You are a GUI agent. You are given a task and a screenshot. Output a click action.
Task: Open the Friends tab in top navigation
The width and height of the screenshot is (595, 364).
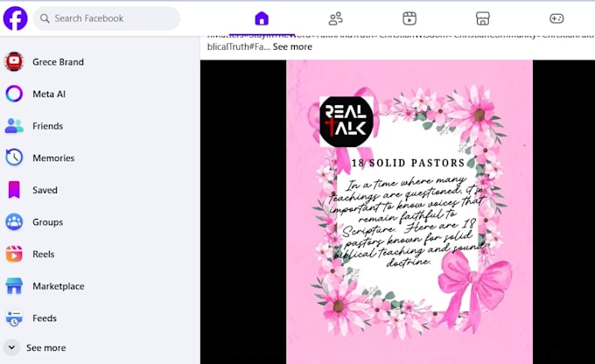pyautogui.click(x=335, y=18)
